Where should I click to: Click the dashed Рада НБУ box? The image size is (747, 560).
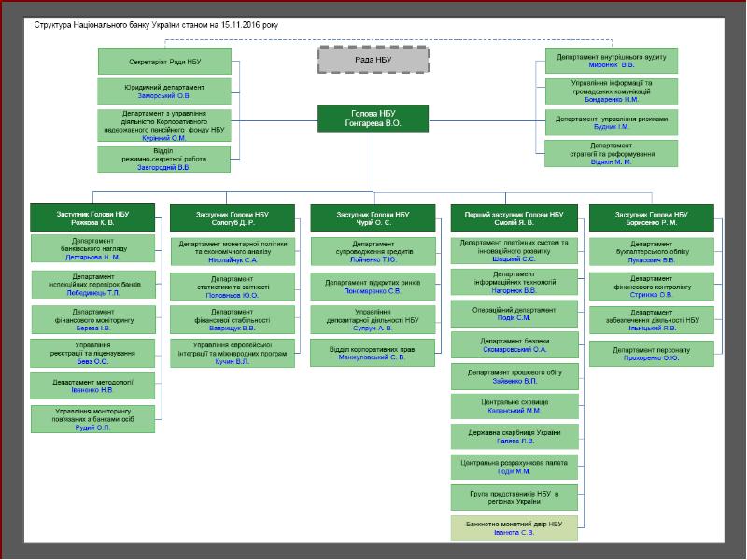tap(373, 61)
